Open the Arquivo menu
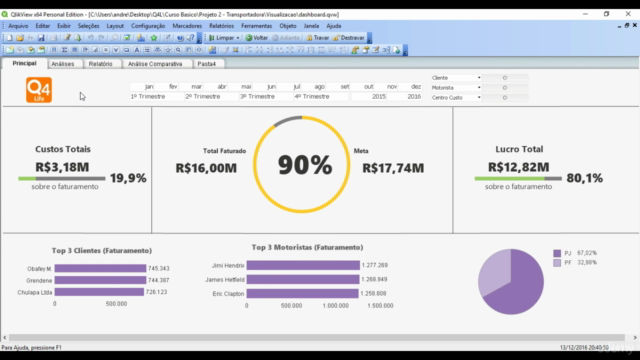The width and height of the screenshot is (640, 360). pos(18,26)
